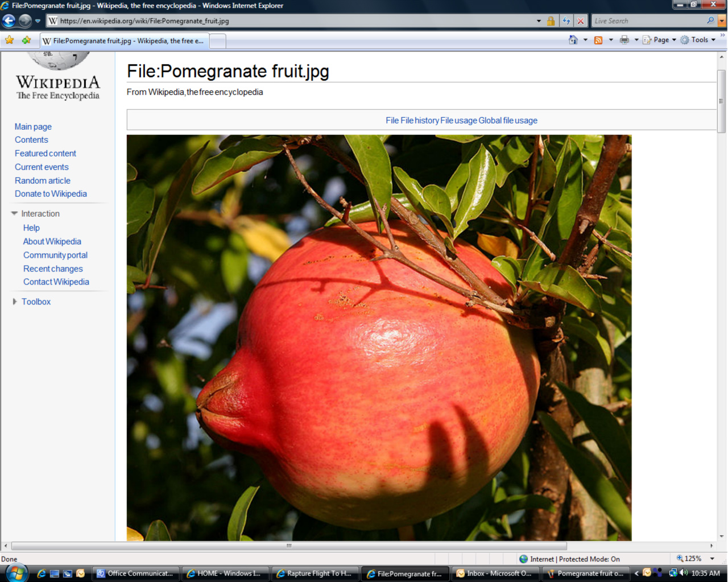Open the Recent changes link
Image resolution: width=728 pixels, height=582 pixels.
coord(53,269)
